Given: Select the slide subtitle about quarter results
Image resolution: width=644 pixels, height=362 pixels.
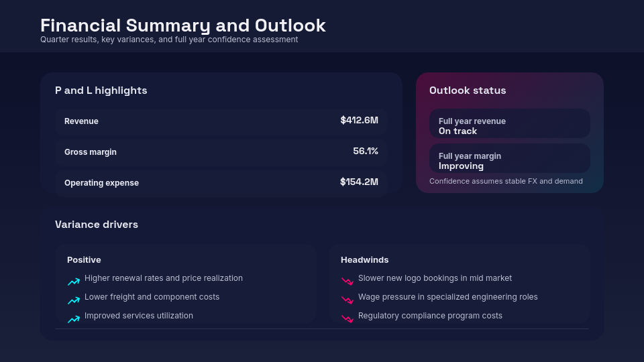Looking at the screenshot, I should coord(169,40).
